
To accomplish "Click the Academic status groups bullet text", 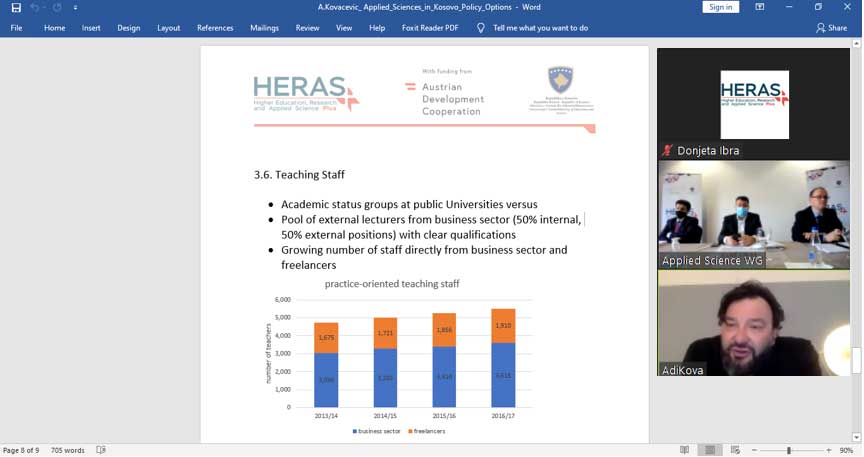I will 409,205.
